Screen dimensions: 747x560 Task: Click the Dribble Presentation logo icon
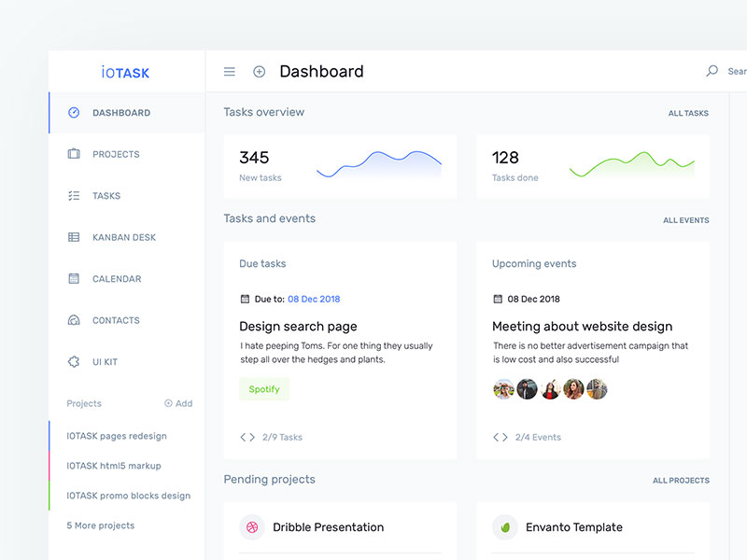tap(252, 527)
